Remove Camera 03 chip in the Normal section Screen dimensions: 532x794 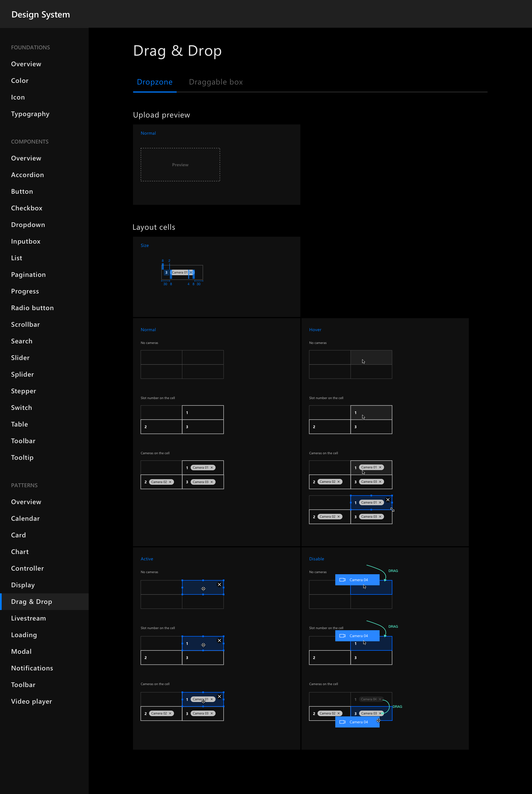click(212, 482)
